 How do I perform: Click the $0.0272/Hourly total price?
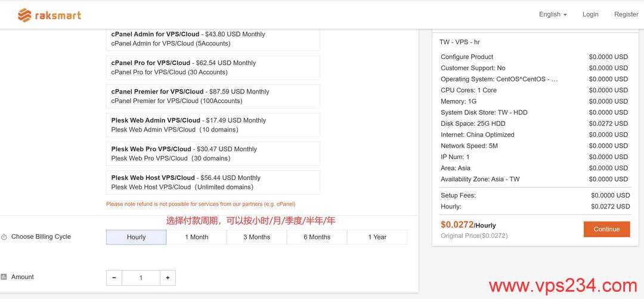click(x=468, y=225)
